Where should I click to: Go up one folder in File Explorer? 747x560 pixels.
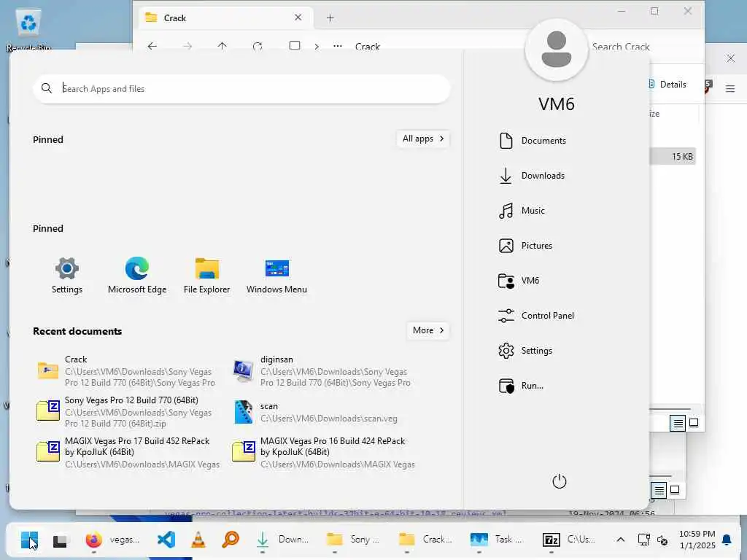(222, 46)
